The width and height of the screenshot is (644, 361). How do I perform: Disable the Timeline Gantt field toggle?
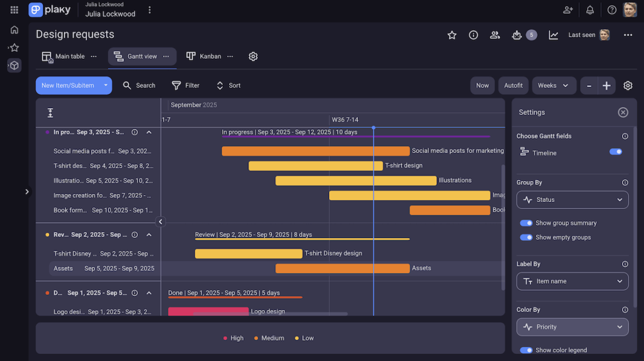pos(615,151)
